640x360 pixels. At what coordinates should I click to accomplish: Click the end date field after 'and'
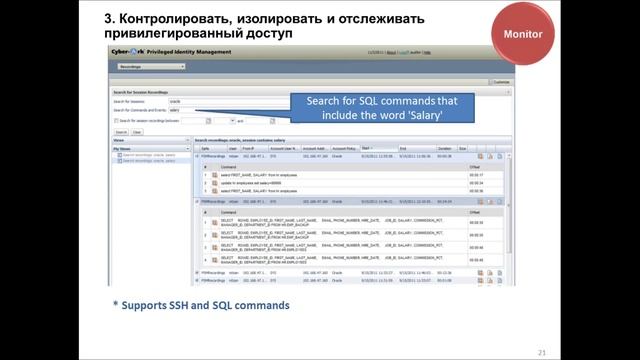tap(257, 121)
